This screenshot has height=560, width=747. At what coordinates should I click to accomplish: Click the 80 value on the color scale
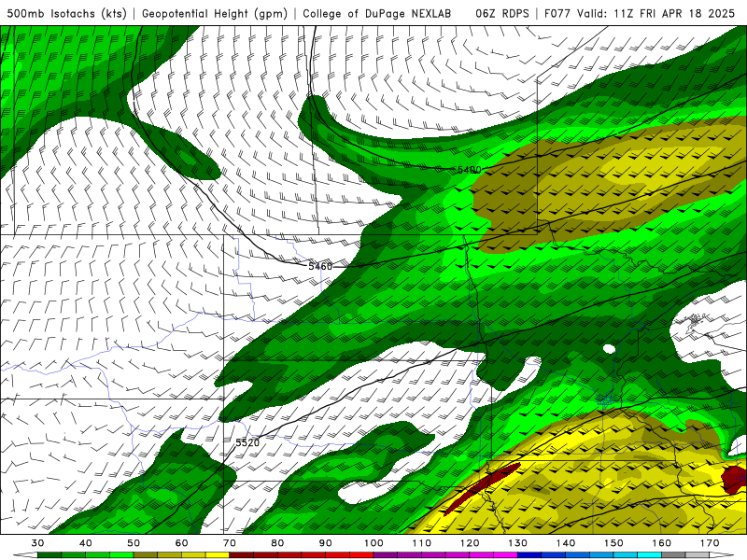click(277, 543)
